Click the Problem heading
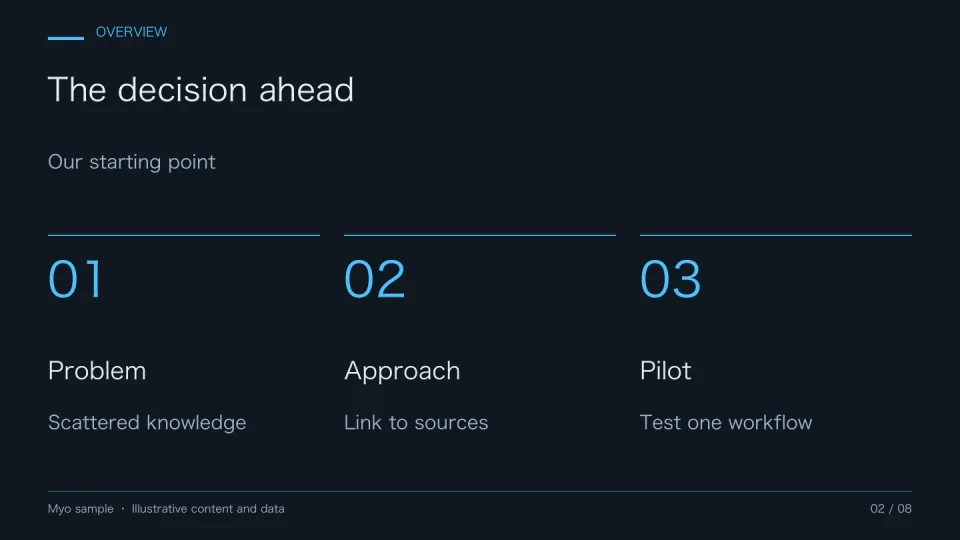This screenshot has width=960, height=540. [97, 370]
